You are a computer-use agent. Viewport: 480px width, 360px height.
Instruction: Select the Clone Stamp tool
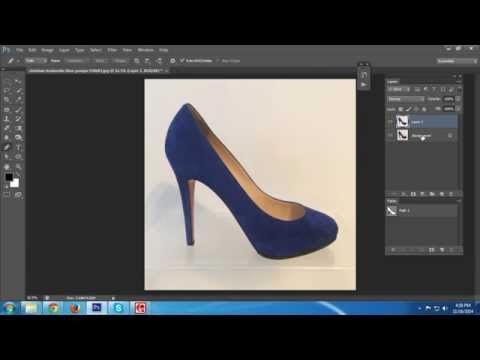(7, 119)
